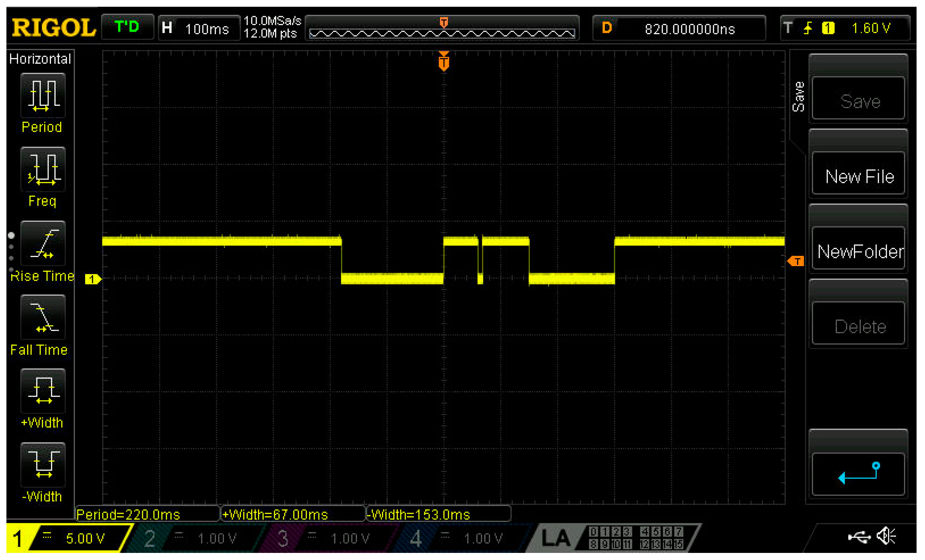
Task: Choose the Fall Time measurement icon
Action: (x=43, y=318)
